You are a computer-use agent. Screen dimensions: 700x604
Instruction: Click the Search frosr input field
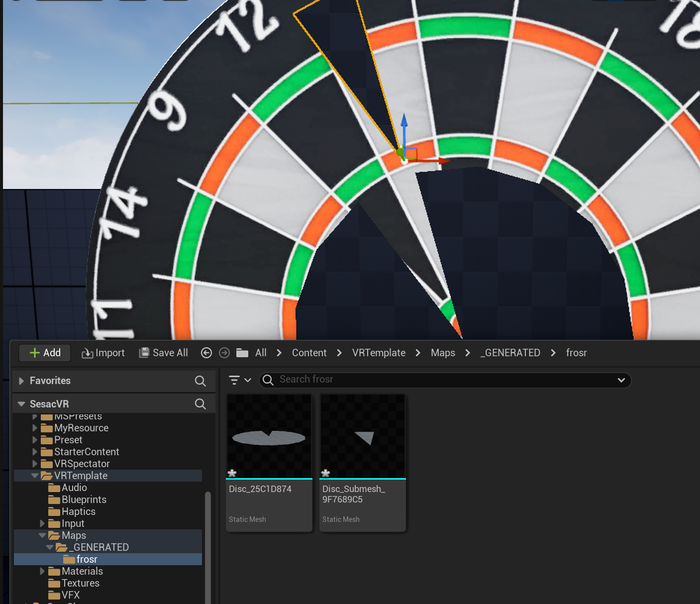click(445, 380)
